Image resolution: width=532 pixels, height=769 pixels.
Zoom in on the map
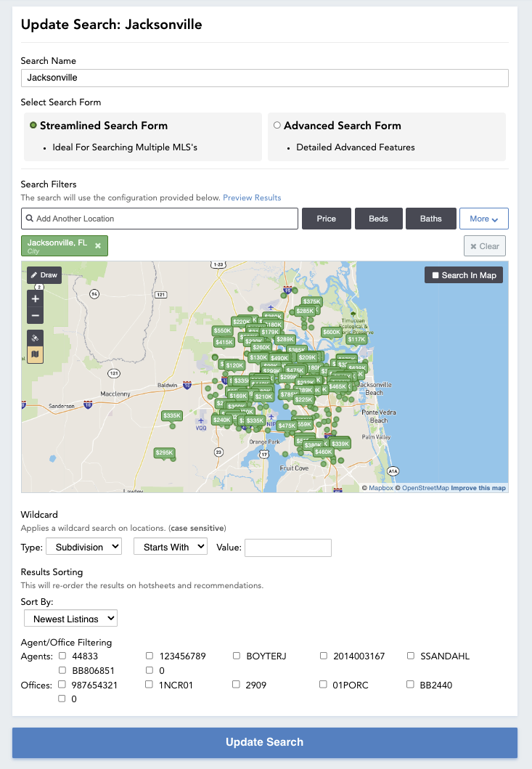coord(36,298)
